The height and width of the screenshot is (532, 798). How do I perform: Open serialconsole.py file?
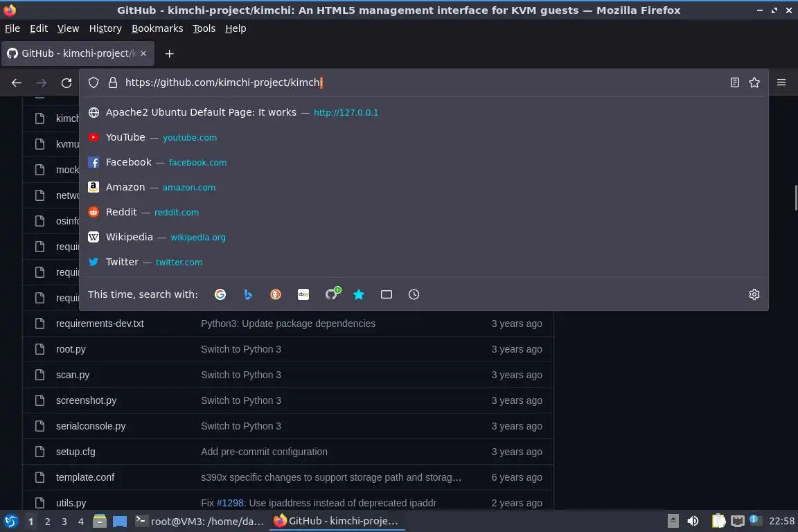click(91, 426)
